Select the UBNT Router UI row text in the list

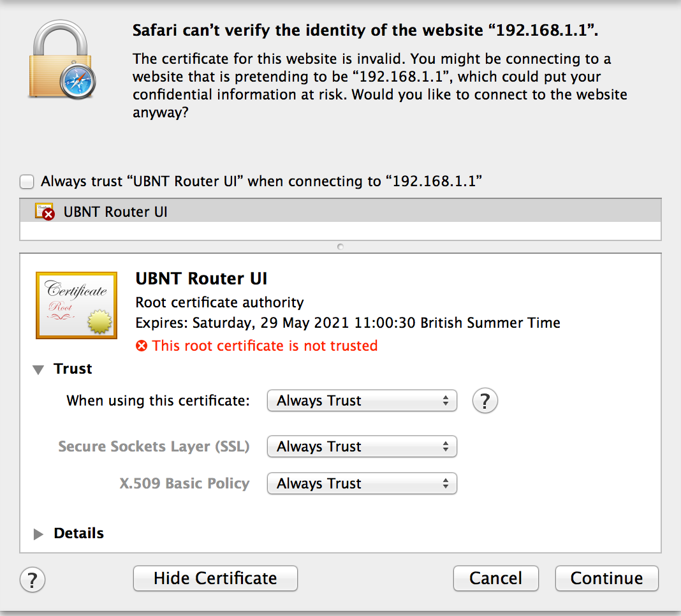pyautogui.click(x=115, y=212)
